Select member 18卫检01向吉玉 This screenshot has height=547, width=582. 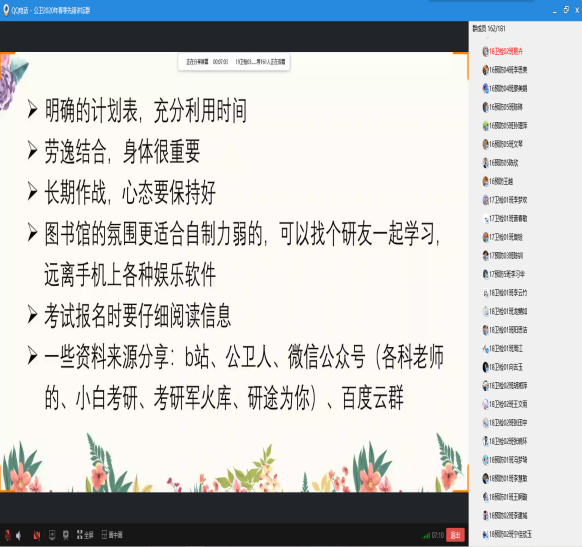click(x=502, y=367)
